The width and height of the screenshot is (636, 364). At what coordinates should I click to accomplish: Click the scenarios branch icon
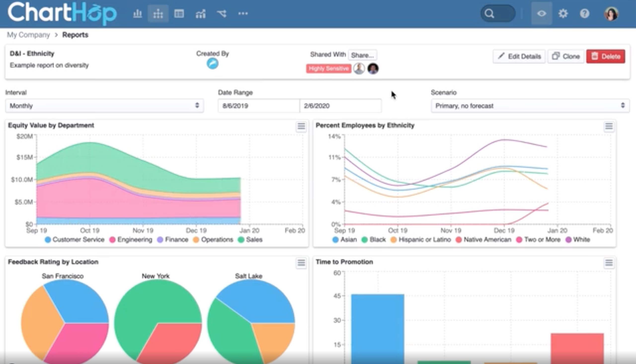[222, 13]
